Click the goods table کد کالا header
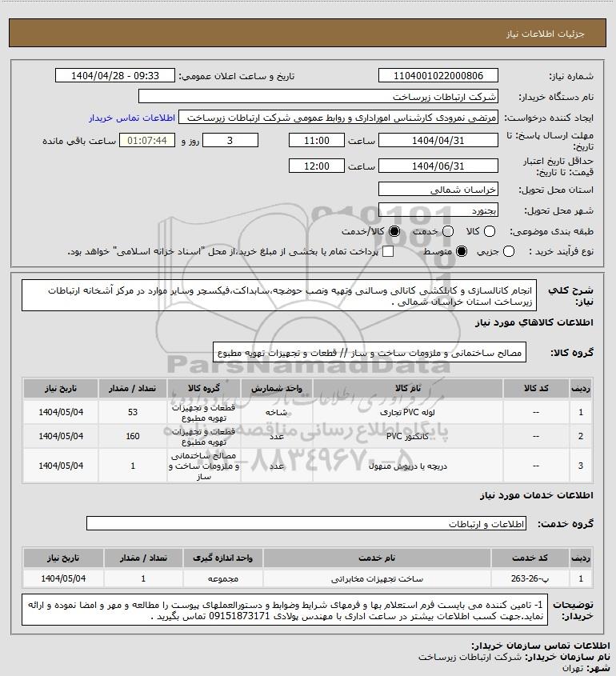Screen dimensions: 616x676 click(536, 389)
